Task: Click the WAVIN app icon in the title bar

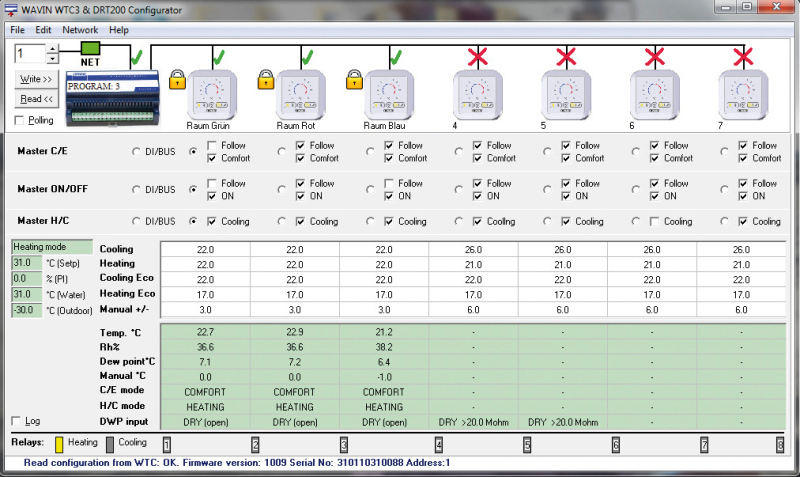Action: (10, 10)
